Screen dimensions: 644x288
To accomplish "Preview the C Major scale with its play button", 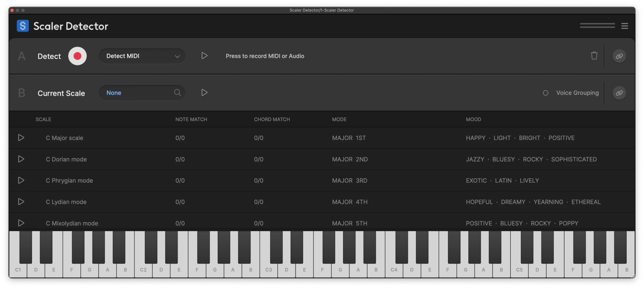I will [x=21, y=138].
